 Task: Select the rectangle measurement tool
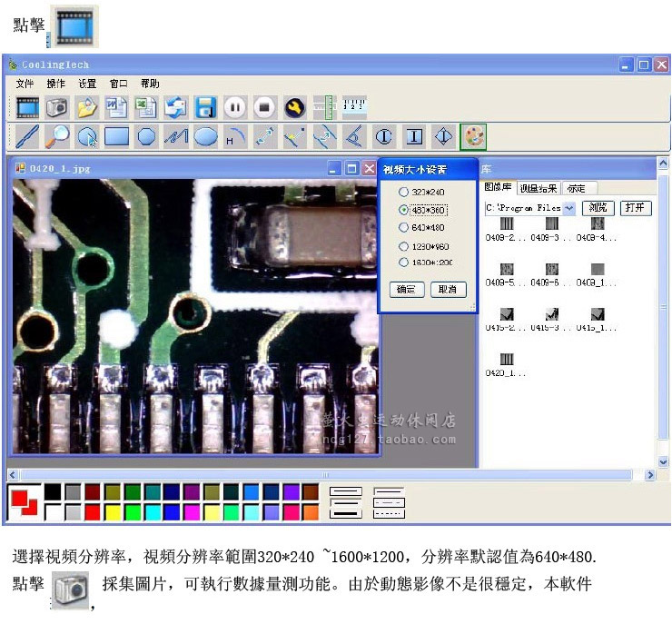click(116, 137)
